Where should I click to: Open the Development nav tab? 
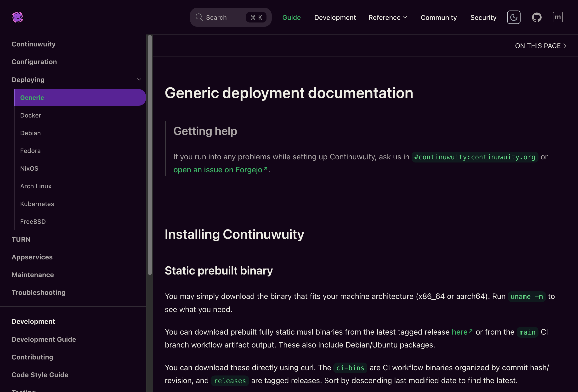pos(335,17)
